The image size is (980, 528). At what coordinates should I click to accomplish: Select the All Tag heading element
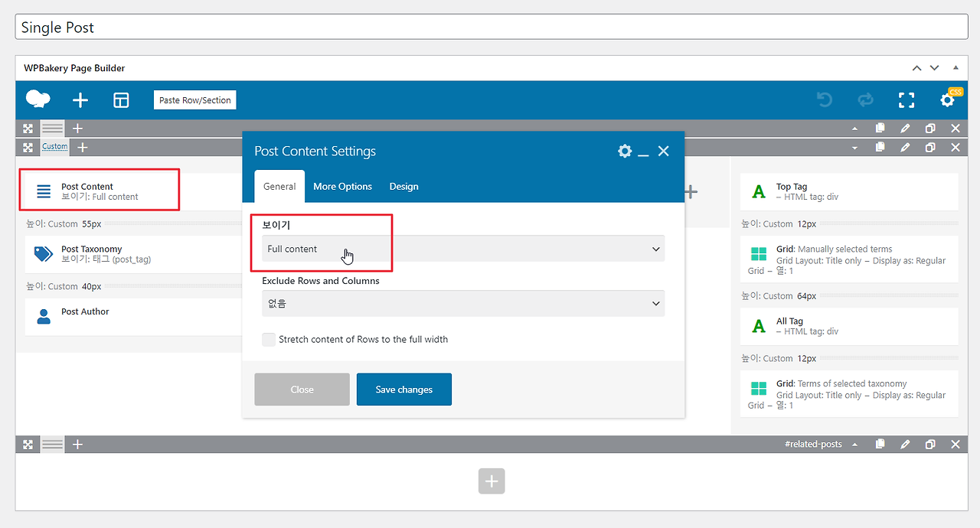coord(849,326)
